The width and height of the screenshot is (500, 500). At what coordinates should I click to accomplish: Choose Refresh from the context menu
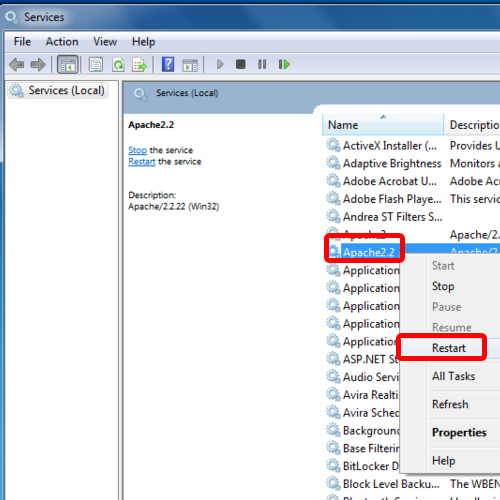[450, 404]
